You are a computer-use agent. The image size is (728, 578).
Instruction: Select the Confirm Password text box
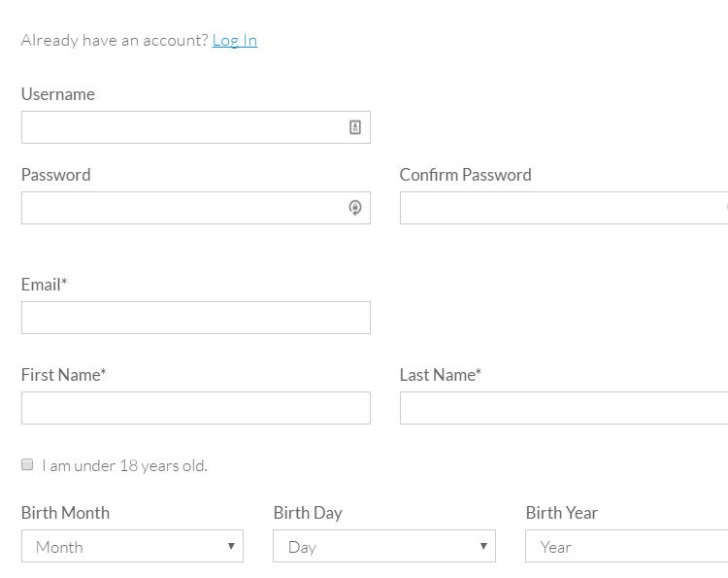coord(563,208)
